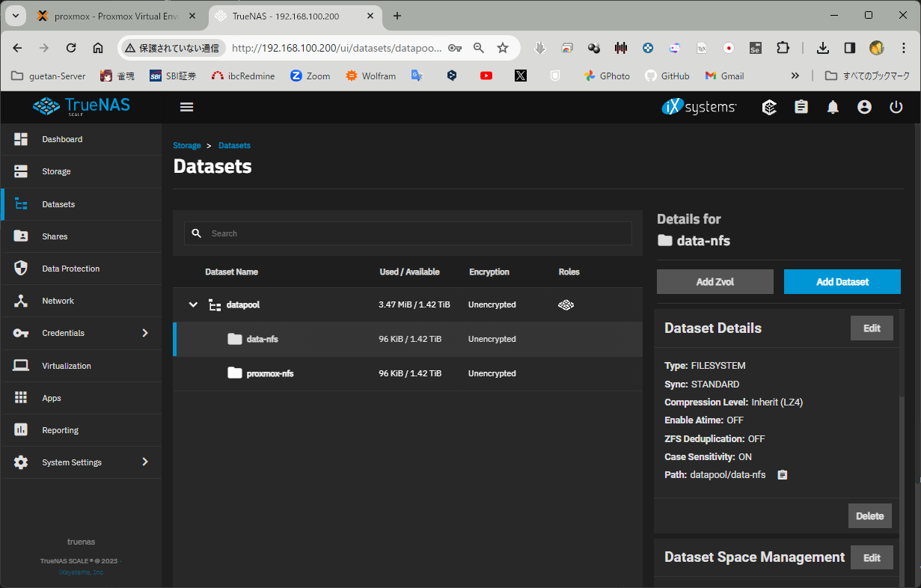Click the datapool system dataset role icon
This screenshot has width=921, height=588.
pyautogui.click(x=566, y=305)
